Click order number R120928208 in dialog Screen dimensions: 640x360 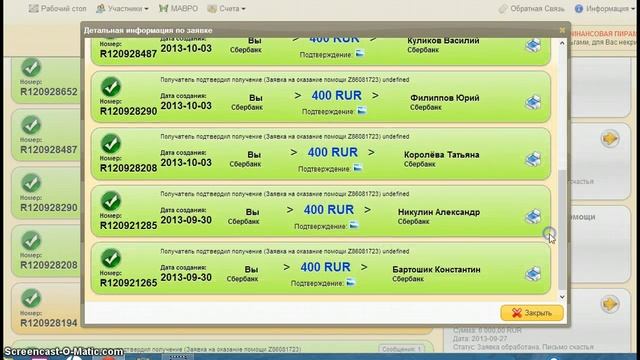(128, 168)
